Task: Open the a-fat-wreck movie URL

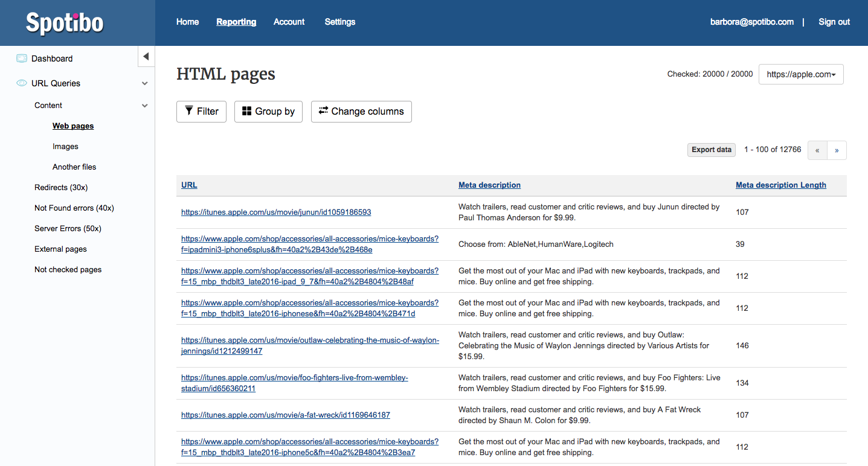Action: click(286, 415)
